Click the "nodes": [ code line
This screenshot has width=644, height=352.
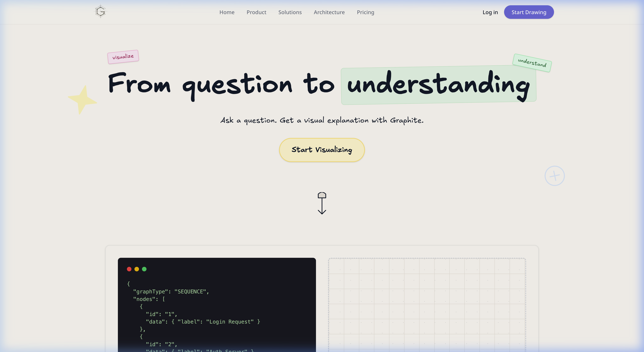[149, 299]
